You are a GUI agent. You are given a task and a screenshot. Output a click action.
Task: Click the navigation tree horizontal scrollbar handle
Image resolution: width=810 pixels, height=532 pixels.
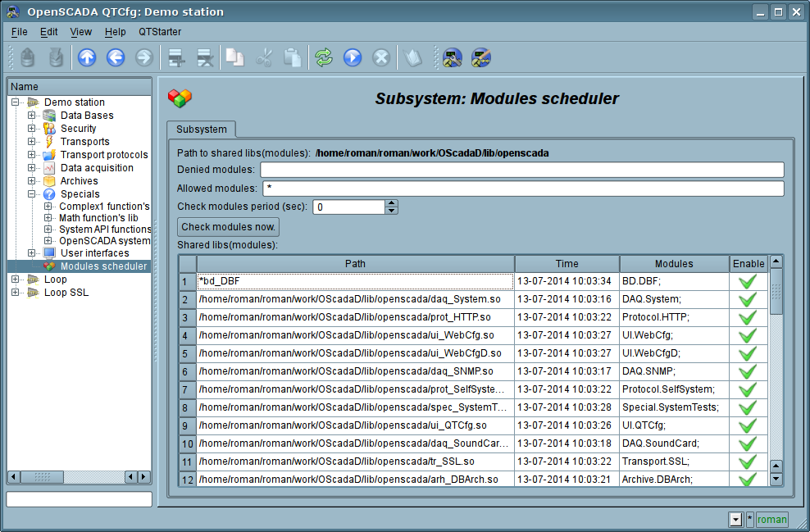[x=42, y=477]
